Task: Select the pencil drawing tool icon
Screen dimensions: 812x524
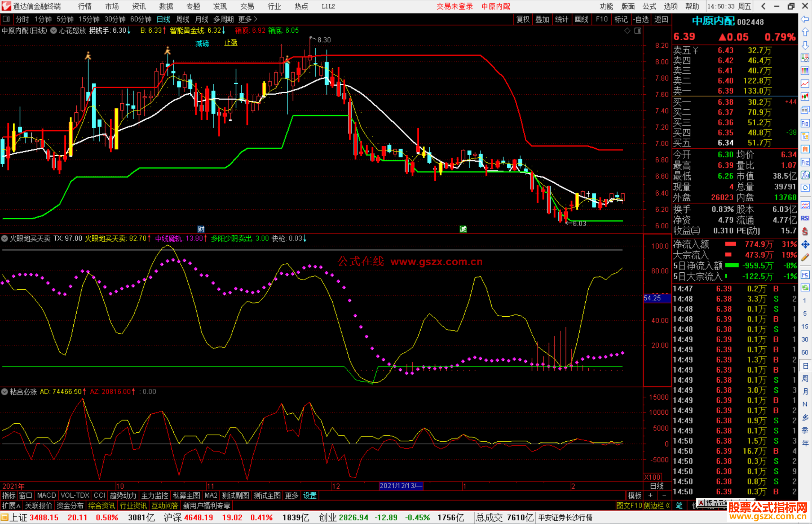Action: pyautogui.click(x=805, y=258)
